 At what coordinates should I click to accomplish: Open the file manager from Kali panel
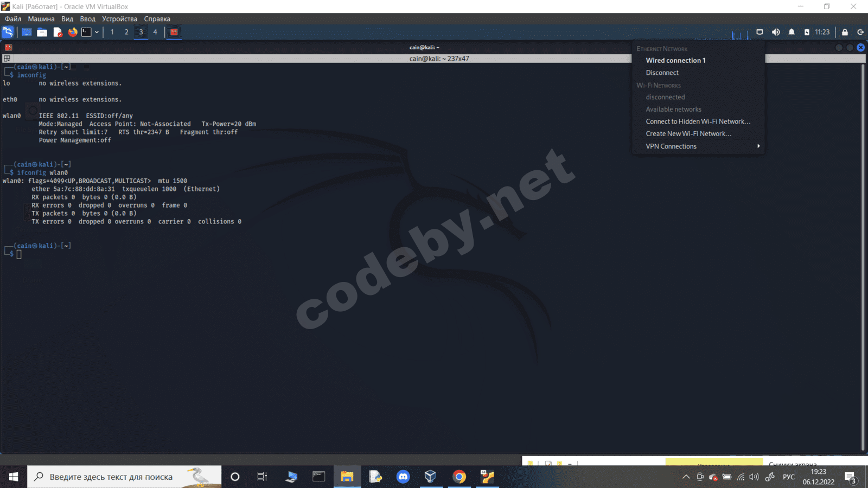[x=42, y=32]
